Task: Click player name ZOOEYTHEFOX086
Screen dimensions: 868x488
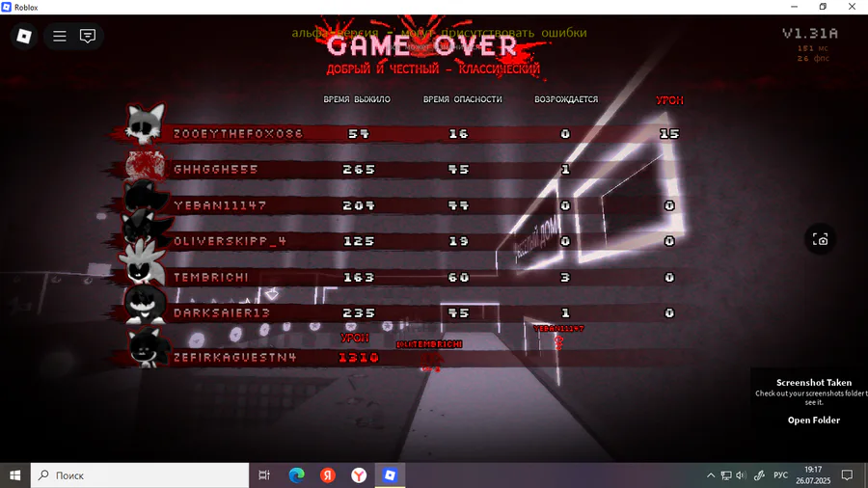Action: [238, 134]
